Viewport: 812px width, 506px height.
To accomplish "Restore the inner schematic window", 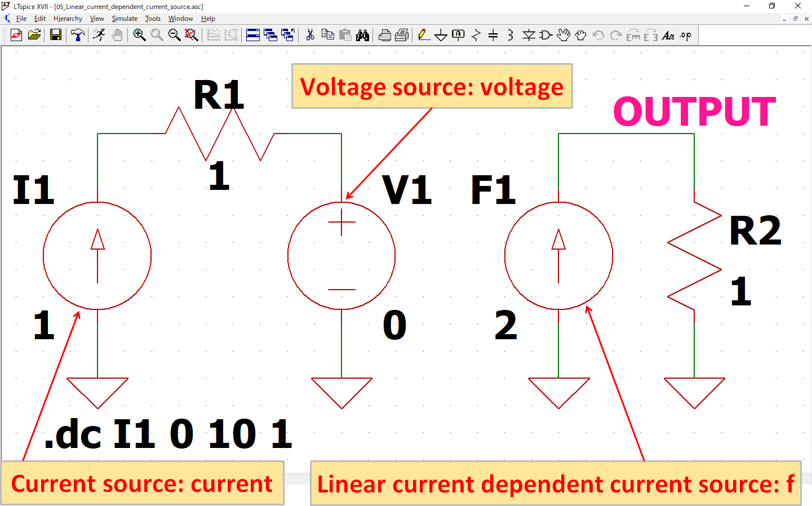I will [795, 19].
